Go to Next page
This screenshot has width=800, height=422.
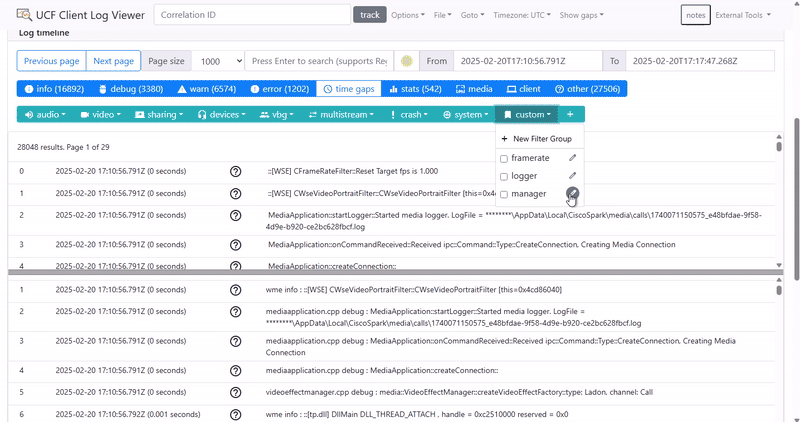click(x=113, y=61)
